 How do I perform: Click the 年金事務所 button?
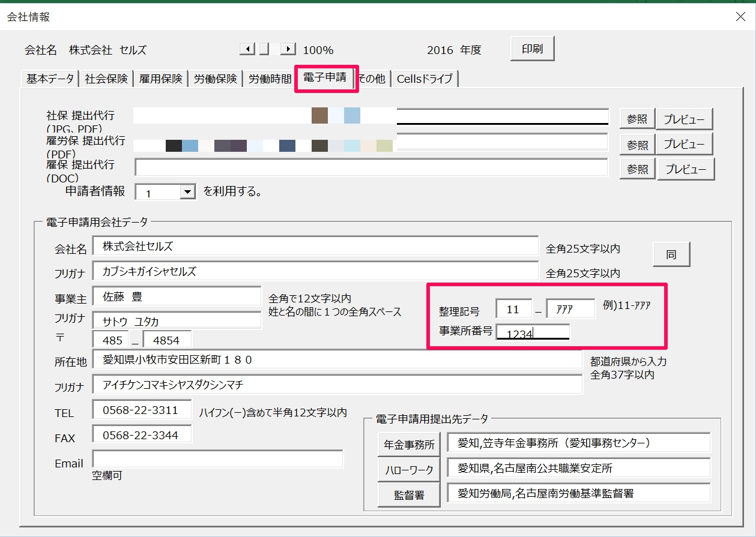[409, 445]
